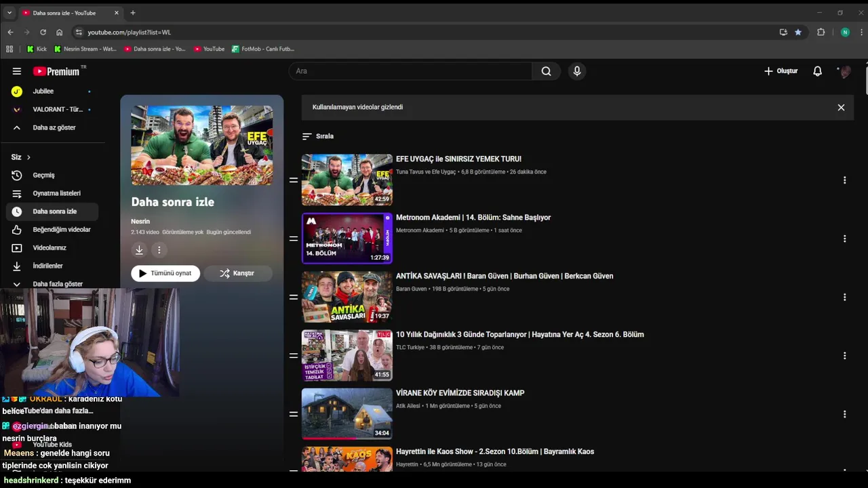
Task: Click Atik Ailesi channel name
Action: click(x=408, y=406)
